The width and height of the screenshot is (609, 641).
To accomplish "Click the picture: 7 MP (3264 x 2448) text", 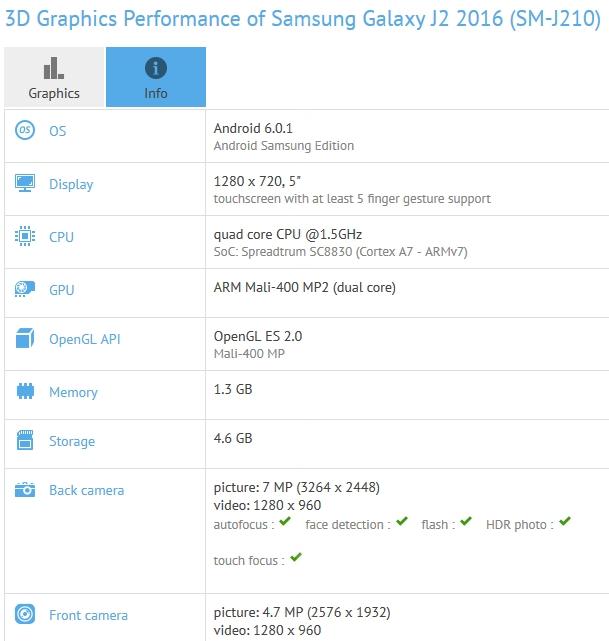I will tap(297, 487).
